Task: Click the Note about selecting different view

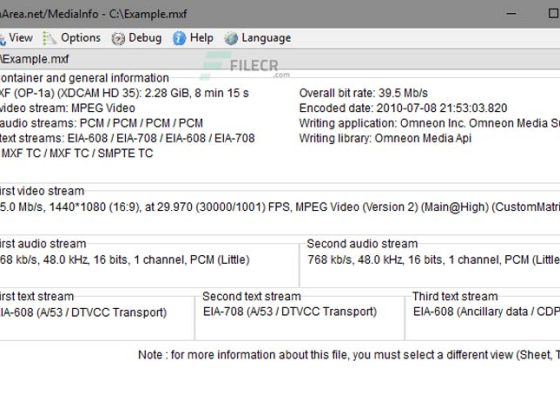Action: coord(349,355)
